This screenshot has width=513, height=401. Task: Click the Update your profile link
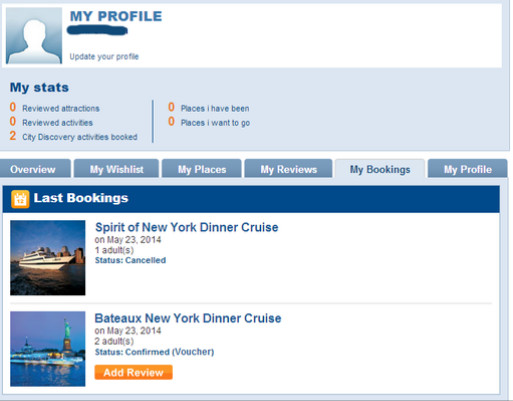pyautogui.click(x=104, y=57)
